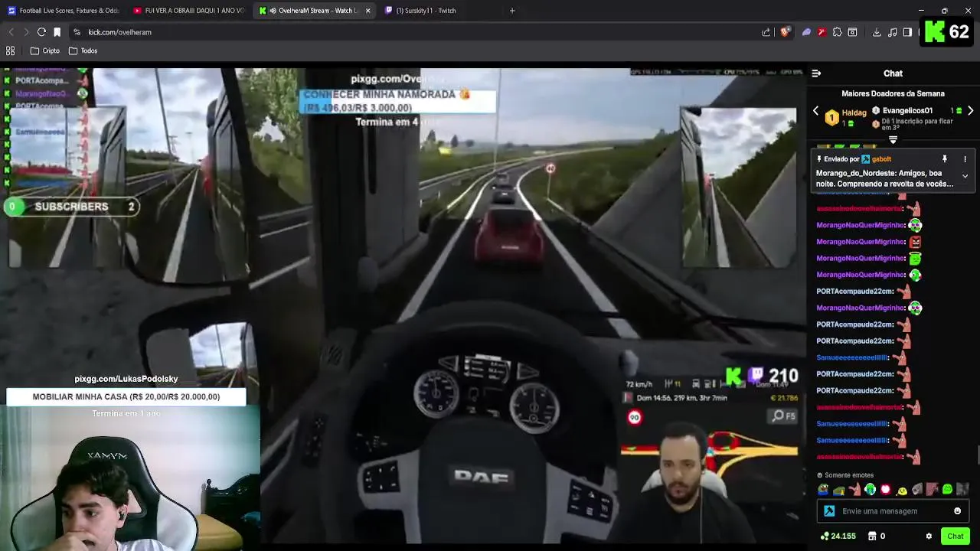Click gabolt username in pinned message
Screen dimensions: 980x551
point(881,159)
